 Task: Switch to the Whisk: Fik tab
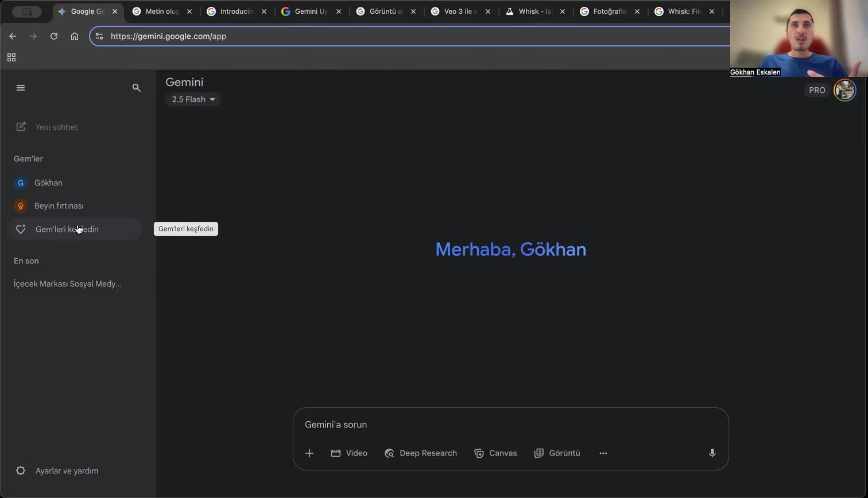tap(684, 11)
